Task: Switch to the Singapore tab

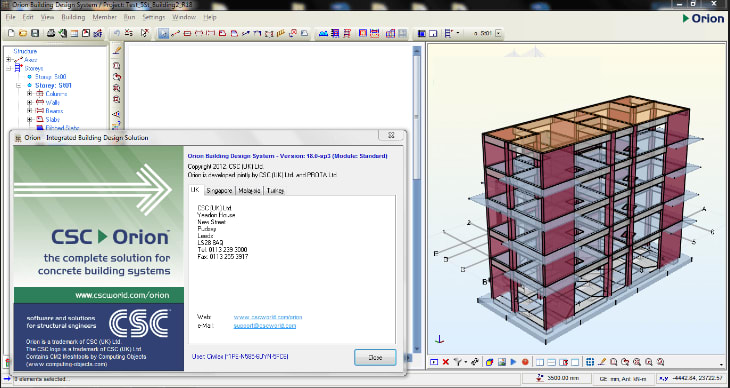Action: pyautogui.click(x=219, y=191)
